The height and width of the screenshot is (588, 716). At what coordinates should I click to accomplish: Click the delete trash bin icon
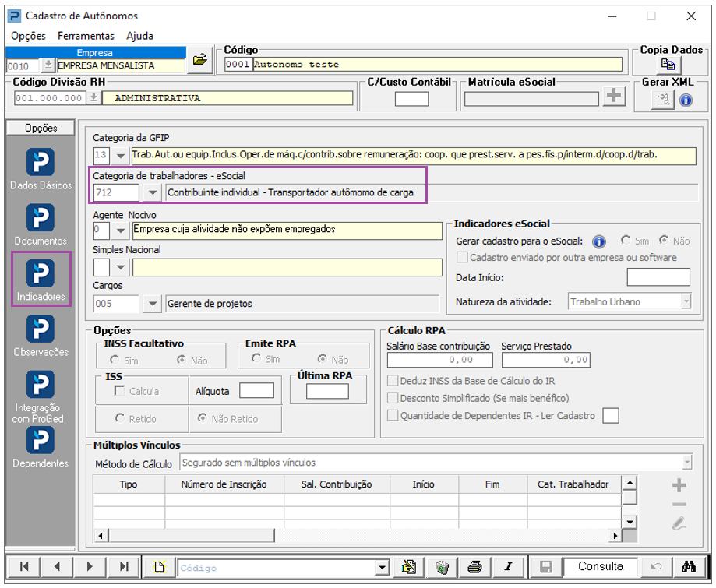[442, 567]
